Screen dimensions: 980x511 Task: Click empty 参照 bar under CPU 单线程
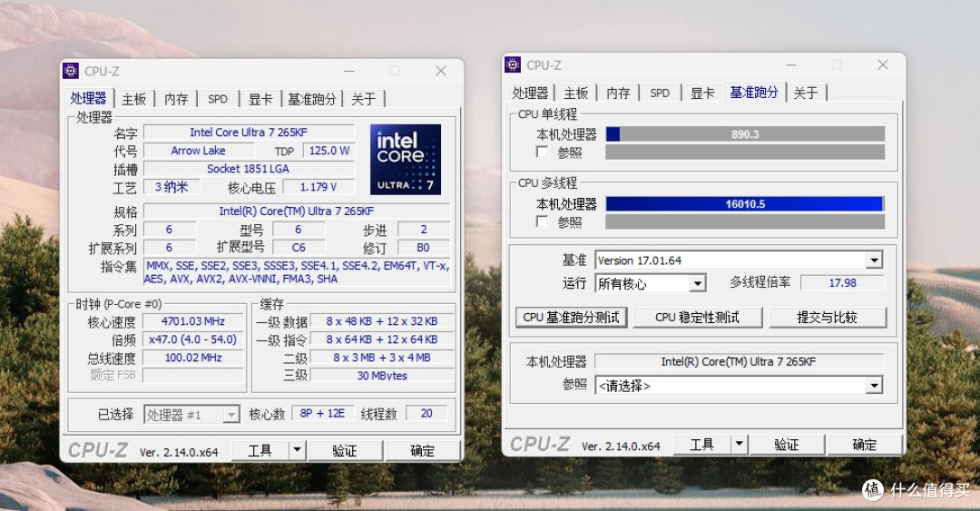click(745, 152)
